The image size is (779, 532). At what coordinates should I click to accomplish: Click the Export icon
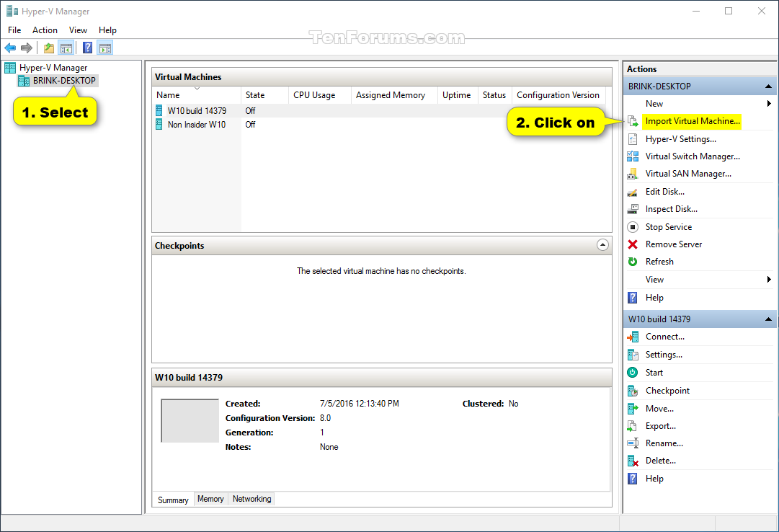pos(632,426)
